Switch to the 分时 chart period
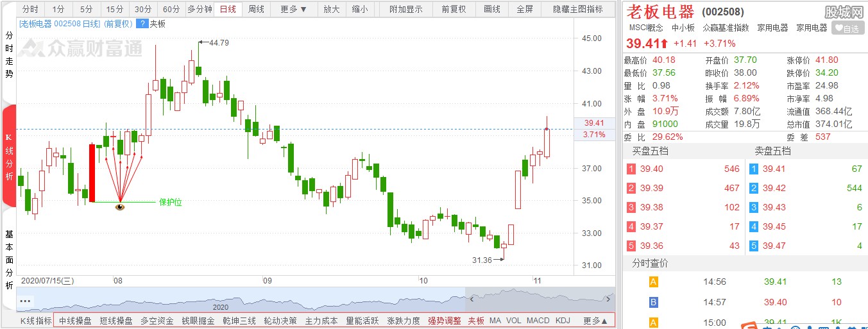The width and height of the screenshot is (868, 329). [x=30, y=9]
